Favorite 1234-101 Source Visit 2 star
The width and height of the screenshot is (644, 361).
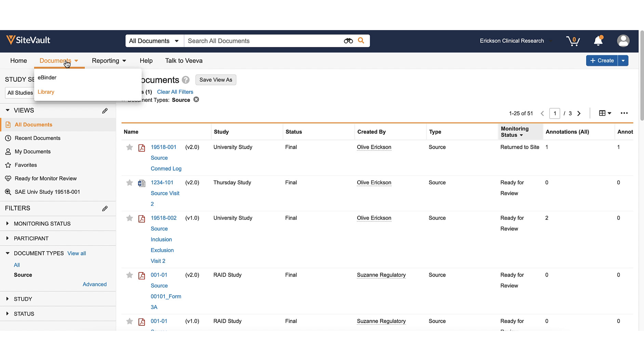pyautogui.click(x=130, y=183)
